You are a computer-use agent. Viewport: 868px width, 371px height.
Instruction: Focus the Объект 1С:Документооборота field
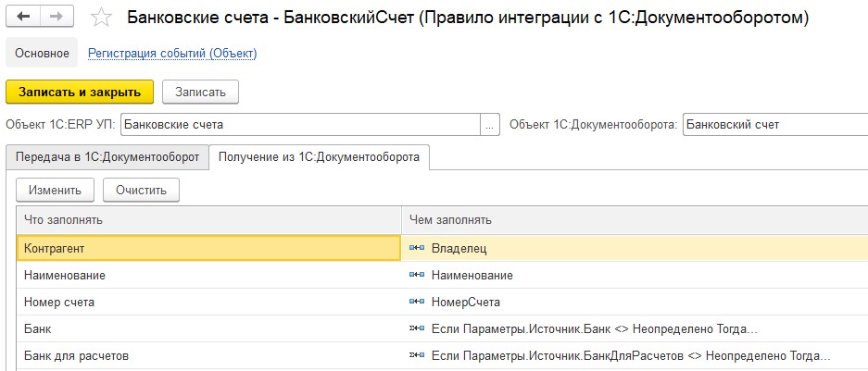[x=775, y=124]
